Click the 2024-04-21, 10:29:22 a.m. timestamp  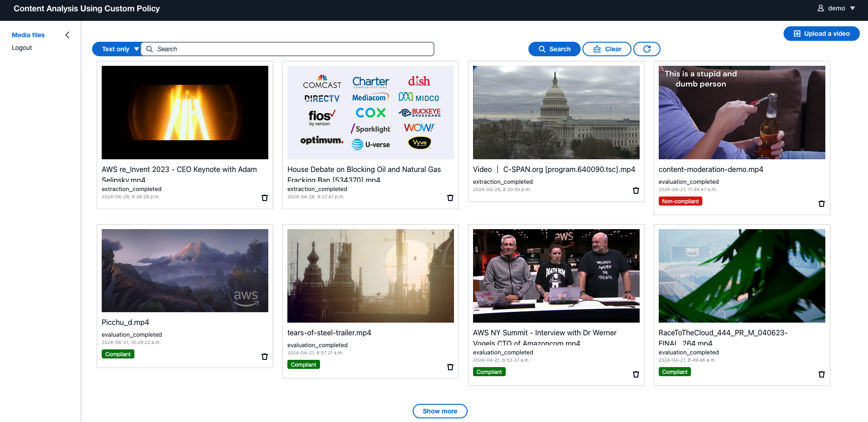coord(131,343)
